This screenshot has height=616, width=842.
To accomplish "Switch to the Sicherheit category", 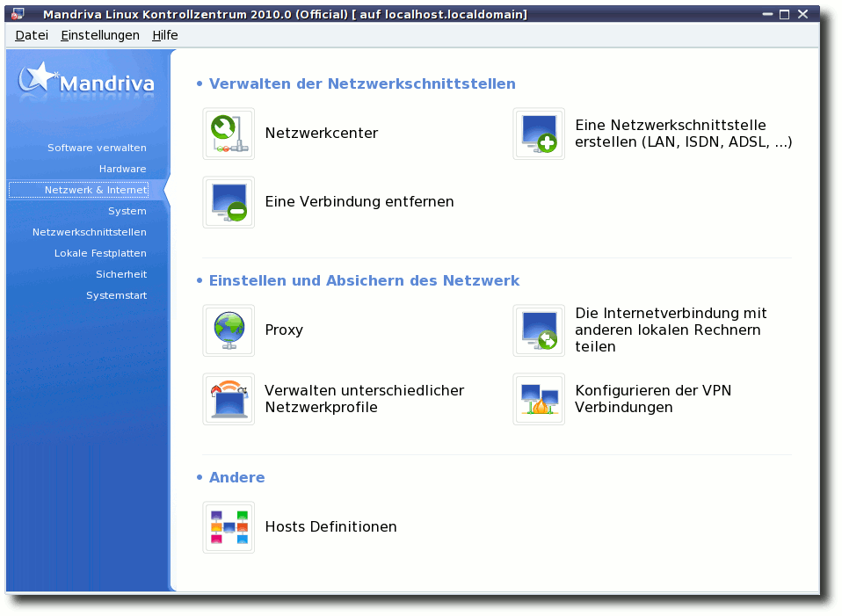I will pos(121,274).
